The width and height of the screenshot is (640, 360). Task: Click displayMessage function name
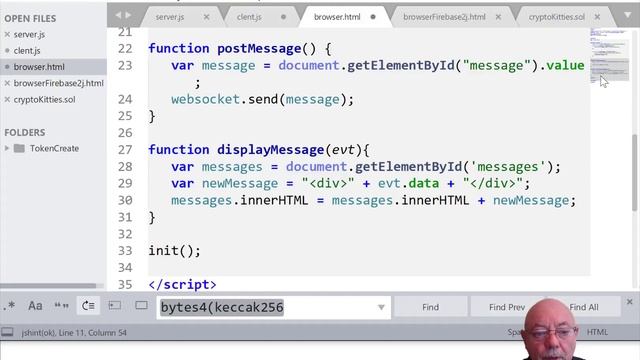pyautogui.click(x=271, y=150)
